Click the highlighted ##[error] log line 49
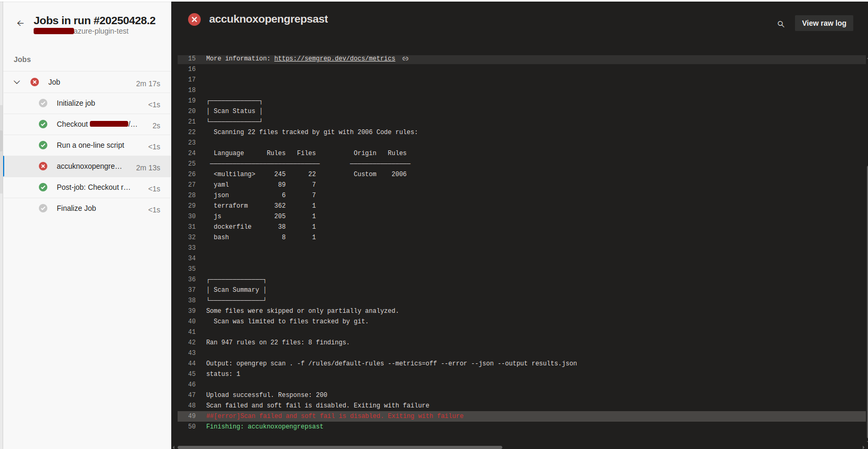This screenshot has width=868, height=449. (x=521, y=416)
